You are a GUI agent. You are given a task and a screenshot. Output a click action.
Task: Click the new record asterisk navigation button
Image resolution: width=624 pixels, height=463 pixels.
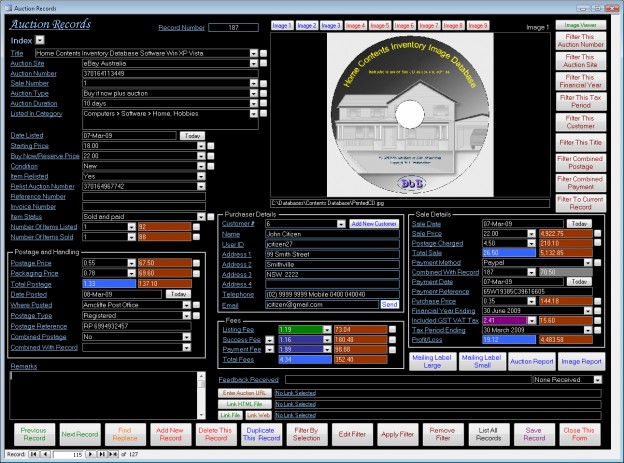tap(113, 454)
